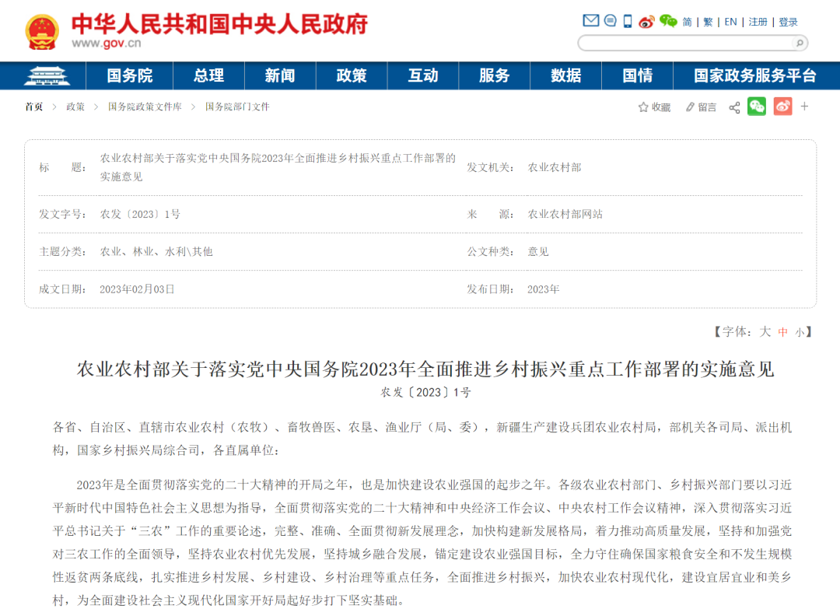
Task: Open the comment bubble icon in header
Action: click(x=610, y=21)
